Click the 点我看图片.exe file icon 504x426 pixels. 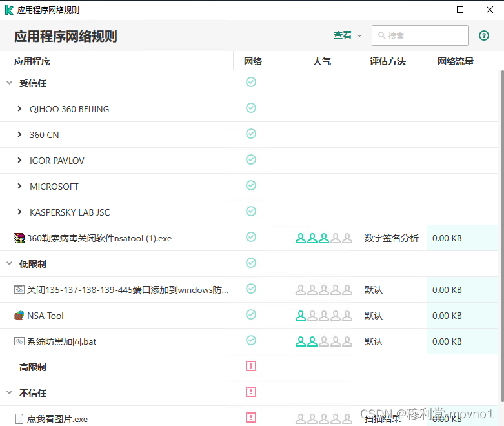point(19,419)
